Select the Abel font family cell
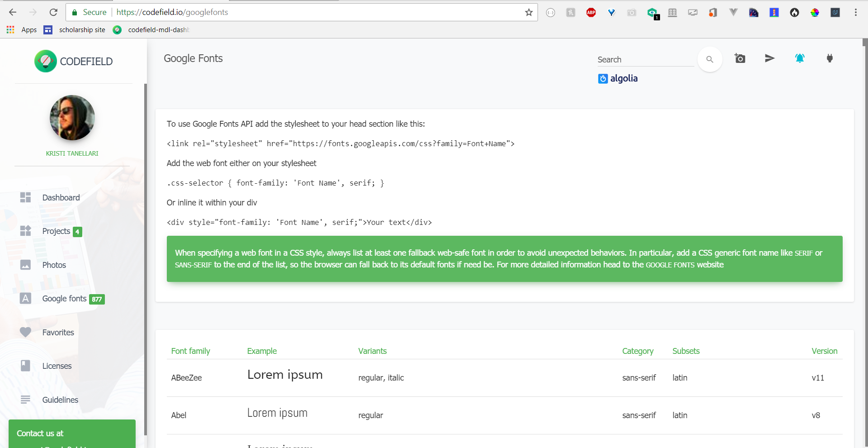Image resolution: width=868 pixels, height=448 pixels. point(179,415)
